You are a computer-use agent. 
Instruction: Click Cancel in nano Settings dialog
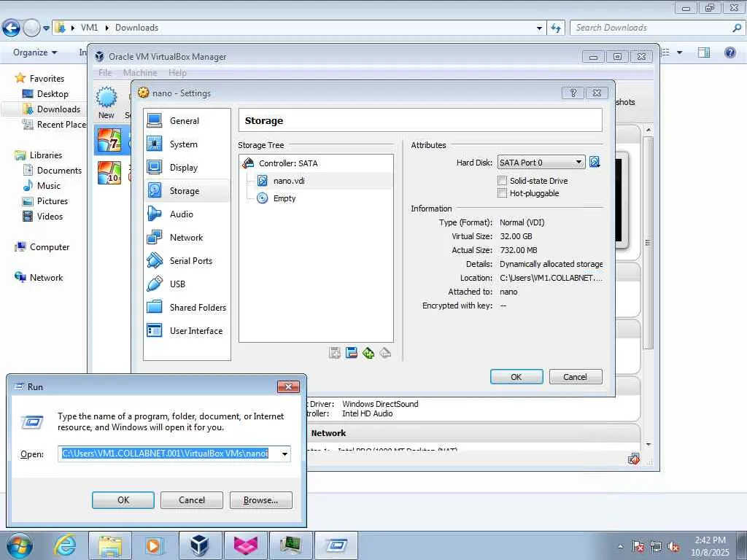[576, 377]
